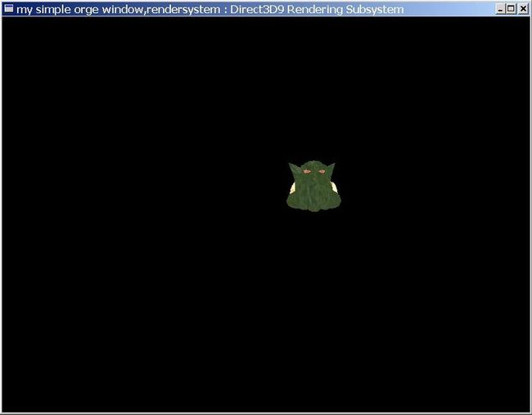Click the 'my simple orge window' title text
Image resolution: width=532 pixels, height=415 pixels.
tap(80, 10)
